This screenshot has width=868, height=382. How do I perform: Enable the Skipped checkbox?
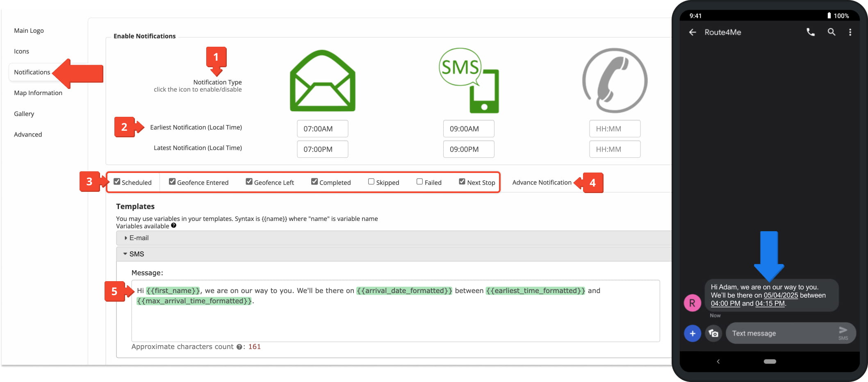coord(371,182)
